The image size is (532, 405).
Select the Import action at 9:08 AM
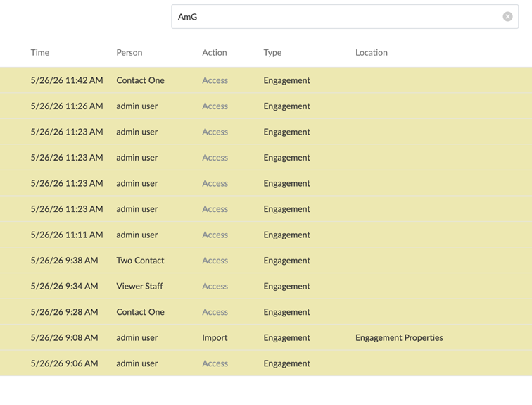[215, 338]
